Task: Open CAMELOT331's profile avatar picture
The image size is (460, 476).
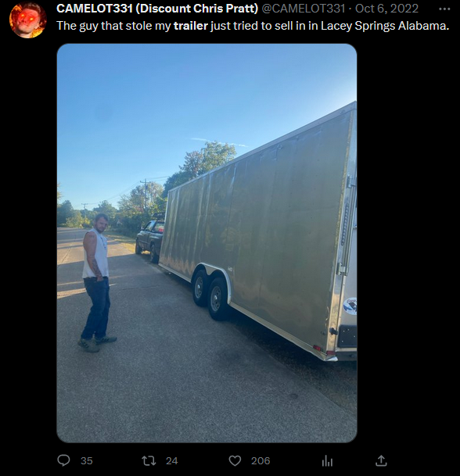Action: 28,20
